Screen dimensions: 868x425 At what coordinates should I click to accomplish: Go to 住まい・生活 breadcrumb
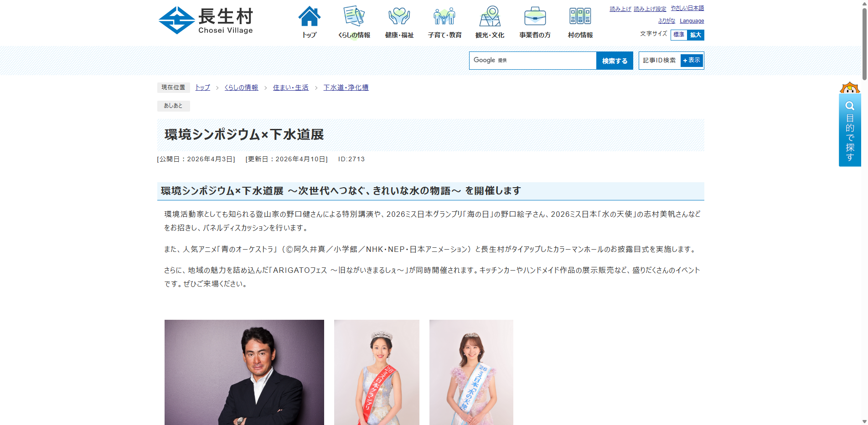(290, 87)
